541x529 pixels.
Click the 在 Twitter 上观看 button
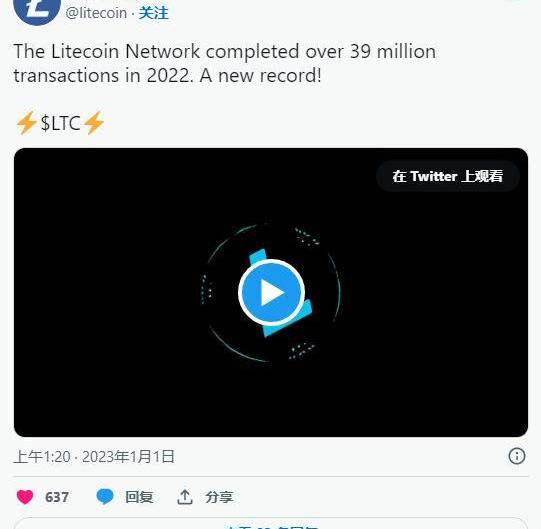click(447, 176)
